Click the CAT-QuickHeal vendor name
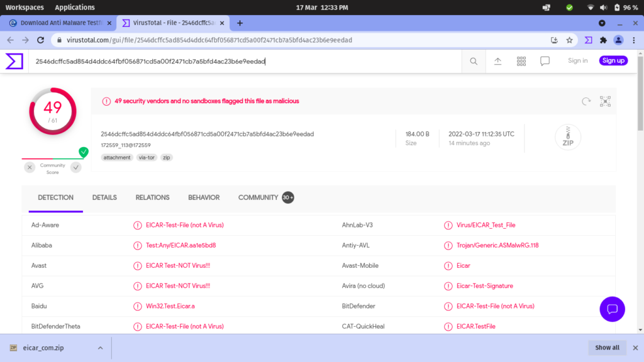 [x=363, y=327]
